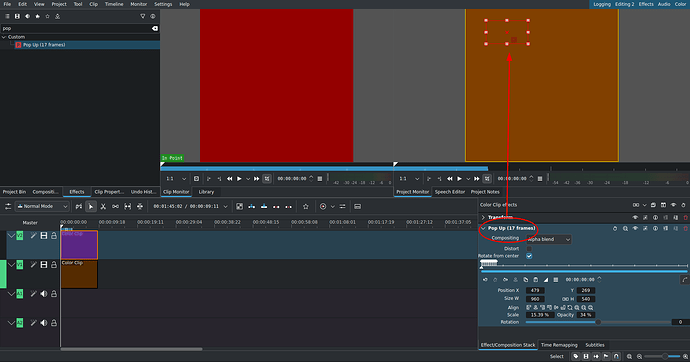Enable the Distort checkbox
690x362 pixels.
tap(529, 249)
